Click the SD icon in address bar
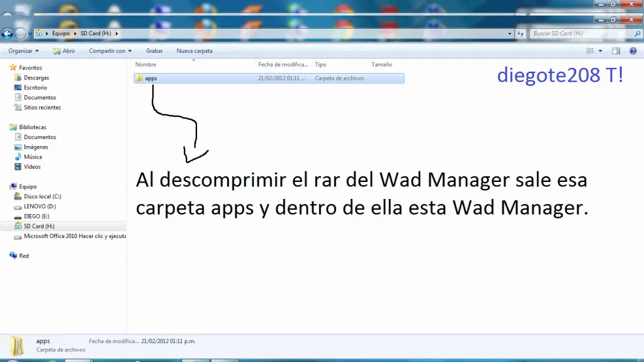The width and height of the screenshot is (644, 362). (38, 33)
